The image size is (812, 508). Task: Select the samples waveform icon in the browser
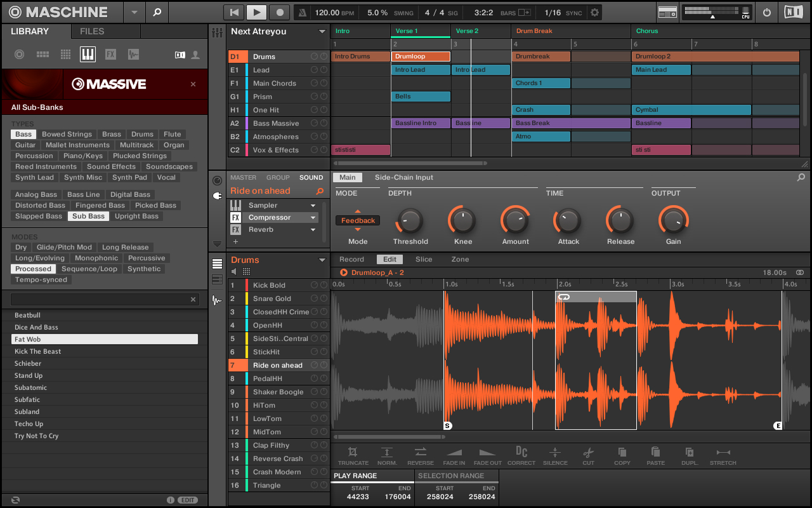(x=133, y=54)
